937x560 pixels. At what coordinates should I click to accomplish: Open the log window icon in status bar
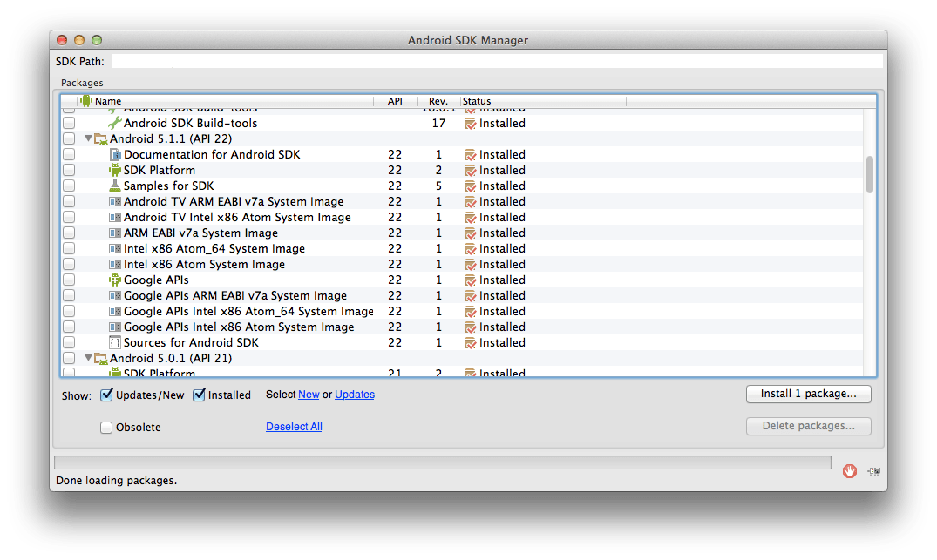(874, 471)
